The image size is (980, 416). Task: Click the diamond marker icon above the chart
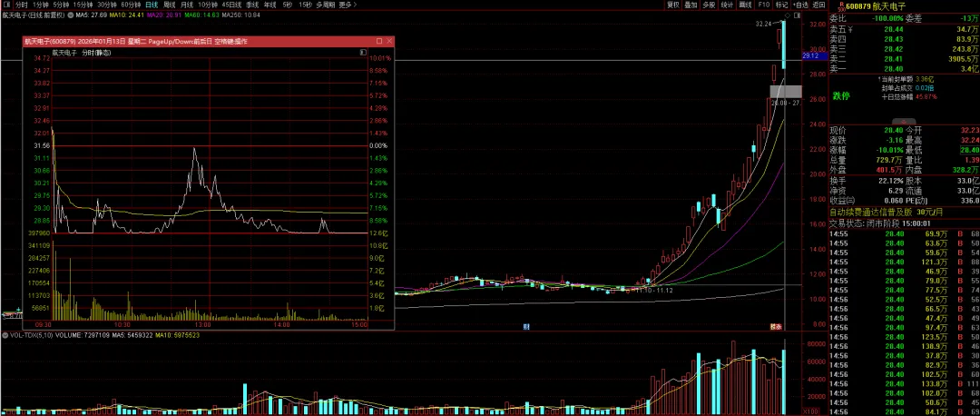pyautogui.click(x=787, y=15)
